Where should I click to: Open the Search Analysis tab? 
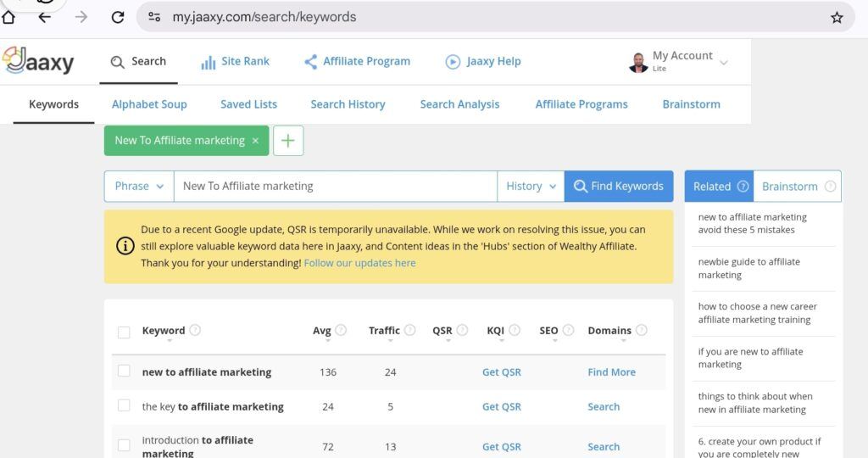pos(459,104)
